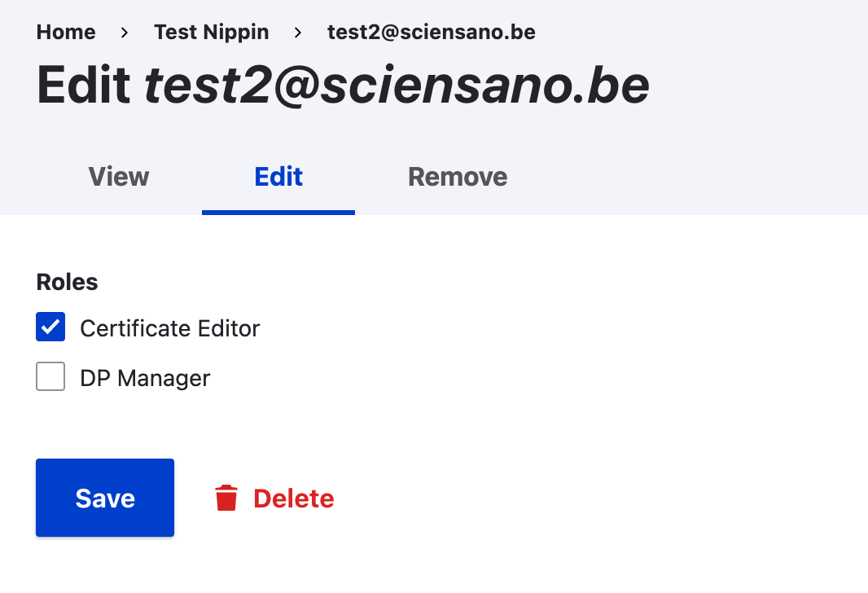Click the blue underline beneath Edit tab

[x=278, y=213]
